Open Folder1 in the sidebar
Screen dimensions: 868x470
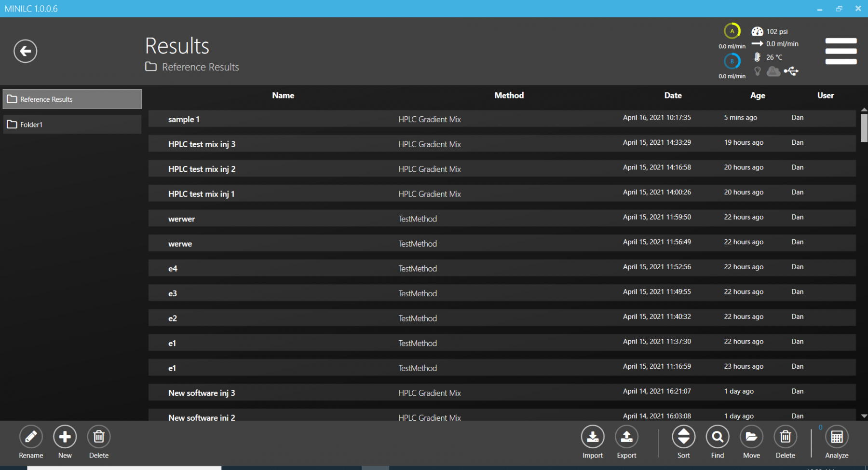tap(72, 124)
